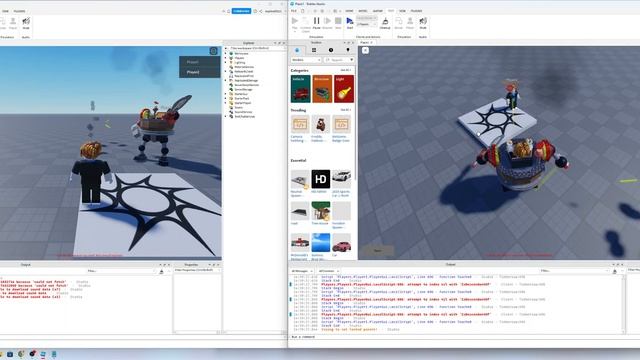Select the Plugins tab in right window ribbon

click(x=416, y=11)
